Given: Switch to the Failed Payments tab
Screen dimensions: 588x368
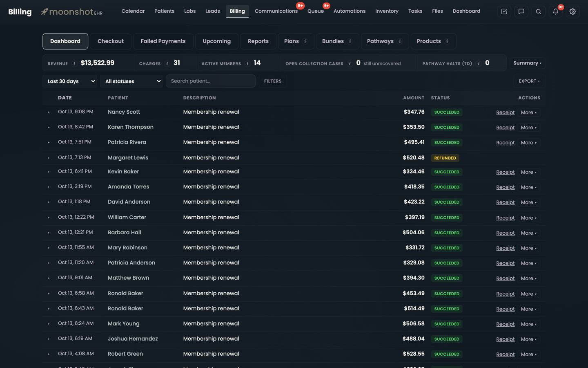Looking at the screenshot, I should pos(163,41).
